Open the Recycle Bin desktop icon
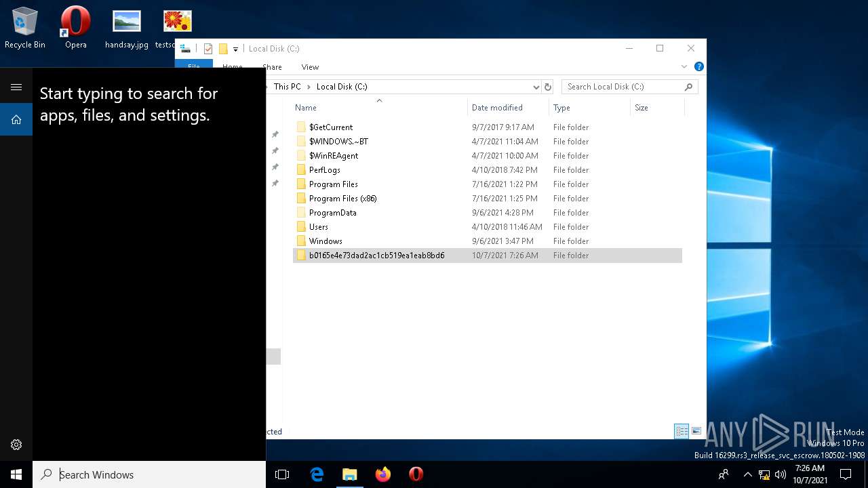868x488 pixels. (25, 28)
